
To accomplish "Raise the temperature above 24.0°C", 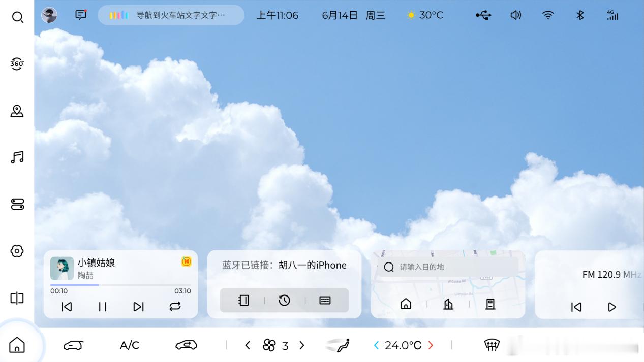I will tap(431, 345).
